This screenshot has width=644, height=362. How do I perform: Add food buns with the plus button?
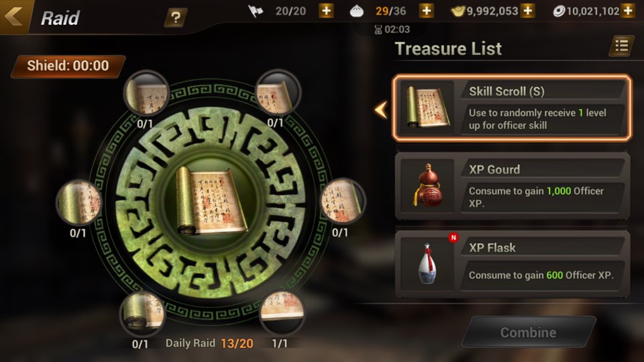point(427,11)
